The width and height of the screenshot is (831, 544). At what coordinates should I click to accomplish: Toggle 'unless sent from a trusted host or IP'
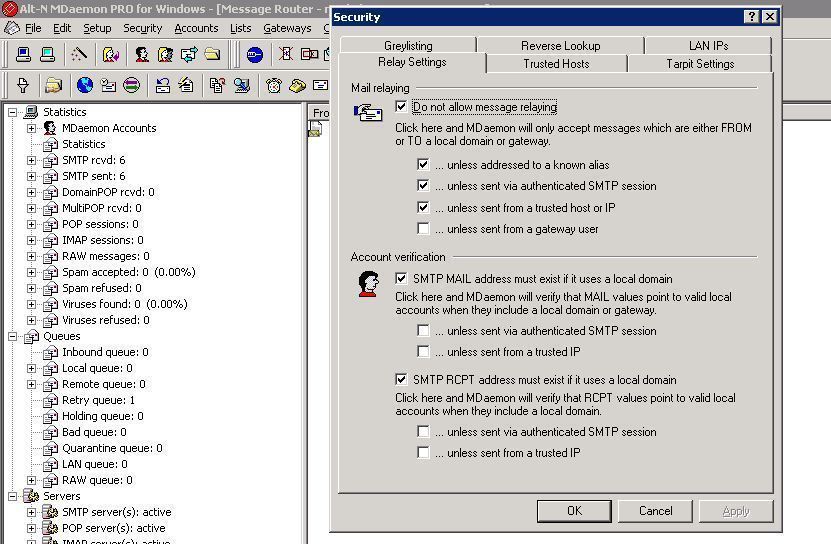[423, 207]
